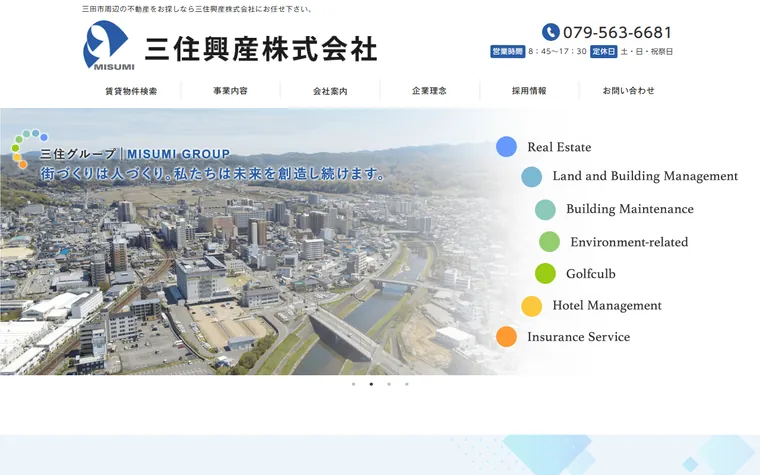Click the phone number 079-563-6681
This screenshot has height=475, width=760.
coord(617,32)
